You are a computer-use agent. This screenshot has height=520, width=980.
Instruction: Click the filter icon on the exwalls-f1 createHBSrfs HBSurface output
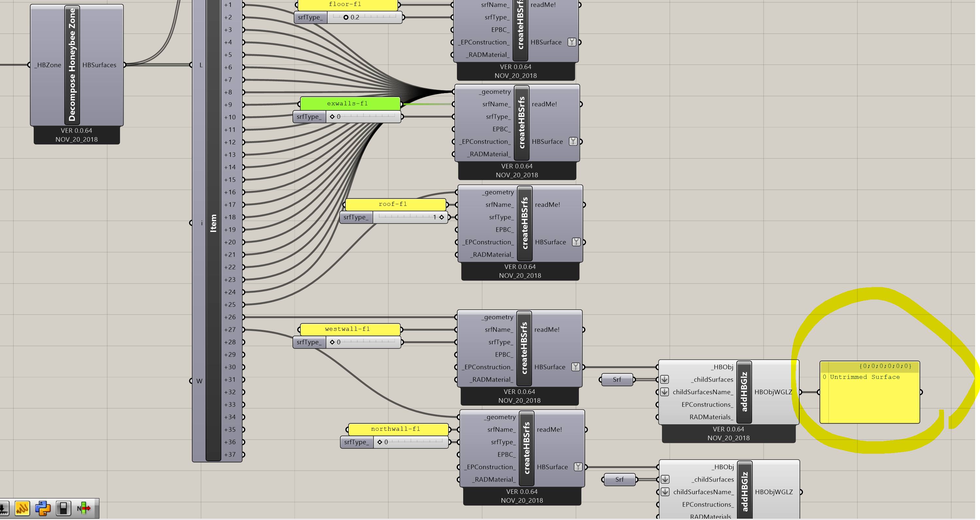[x=573, y=141]
